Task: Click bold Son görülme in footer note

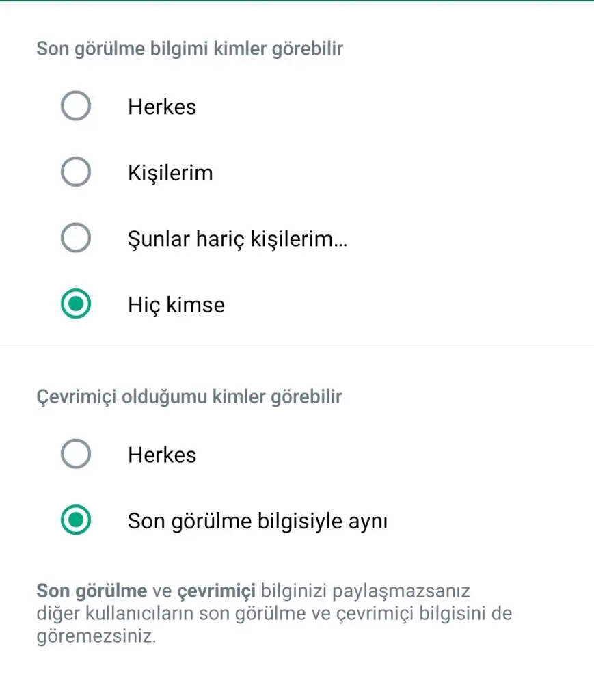Action: pyautogui.click(x=92, y=590)
